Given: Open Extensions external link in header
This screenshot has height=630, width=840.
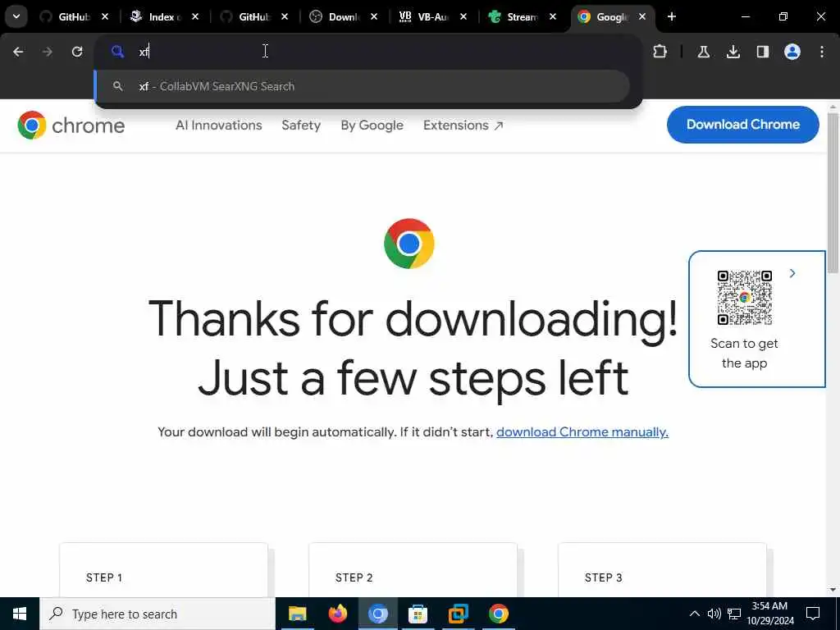Looking at the screenshot, I should [x=463, y=125].
